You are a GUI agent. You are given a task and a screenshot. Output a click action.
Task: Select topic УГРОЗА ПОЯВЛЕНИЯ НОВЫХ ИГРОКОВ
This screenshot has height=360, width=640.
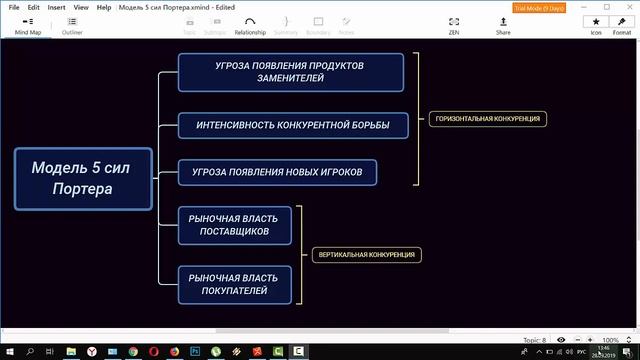[x=277, y=172]
